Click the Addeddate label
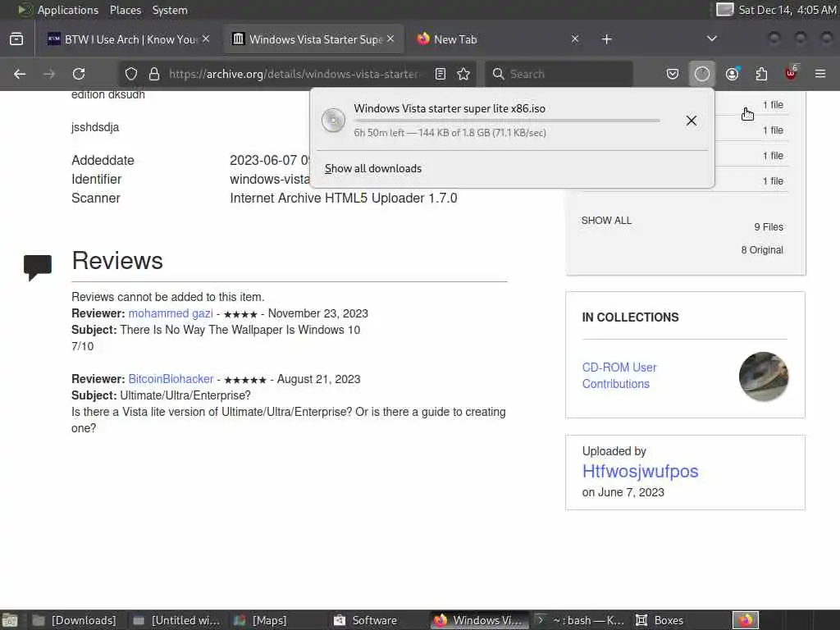This screenshot has width=840, height=630. (103, 160)
